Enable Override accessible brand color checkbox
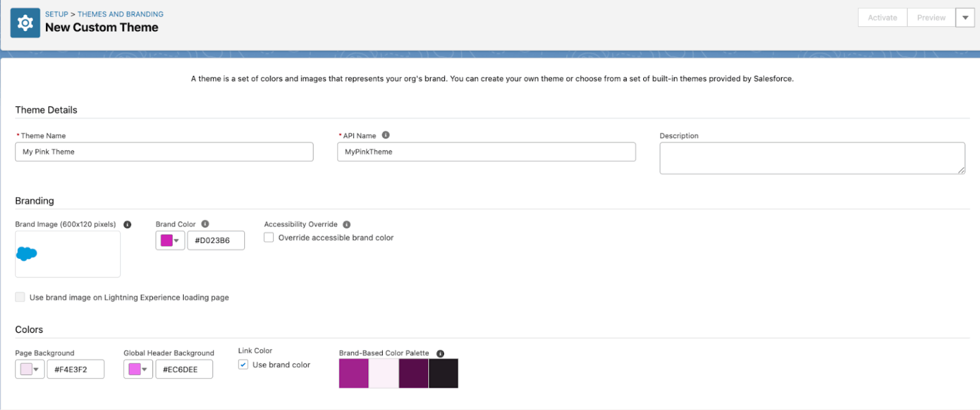 269,238
